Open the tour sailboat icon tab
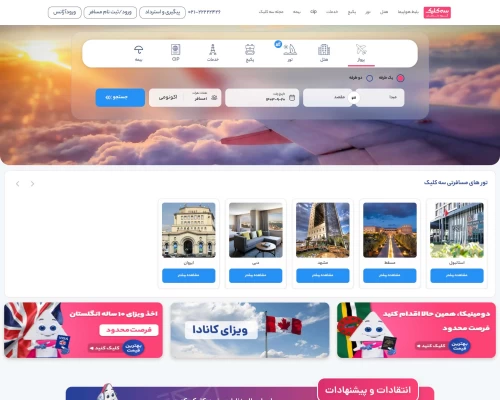 click(x=290, y=50)
